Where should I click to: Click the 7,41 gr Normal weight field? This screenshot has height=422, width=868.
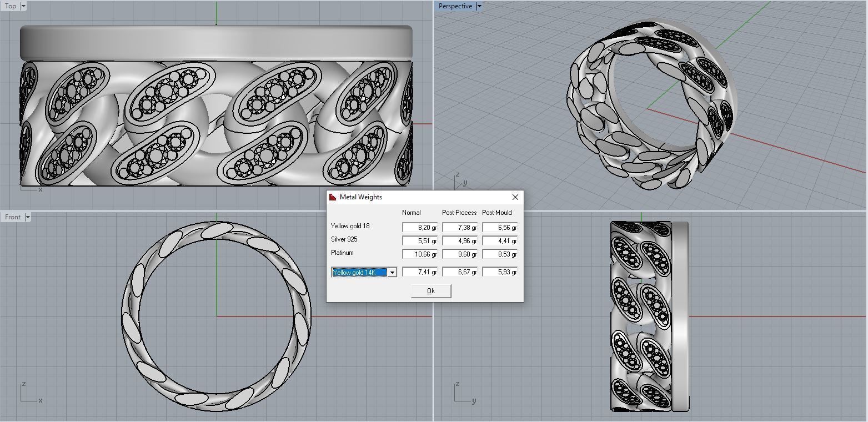point(420,272)
